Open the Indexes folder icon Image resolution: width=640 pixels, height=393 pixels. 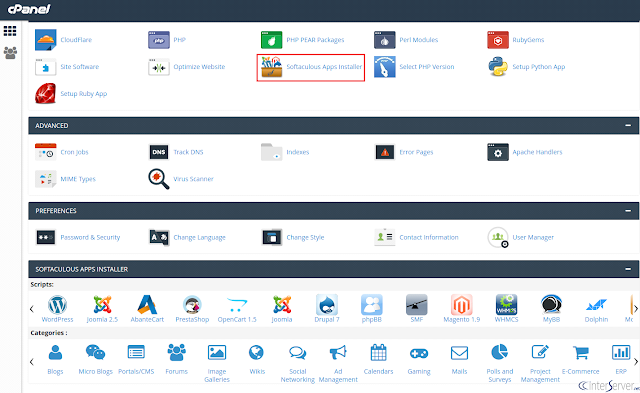point(271,152)
